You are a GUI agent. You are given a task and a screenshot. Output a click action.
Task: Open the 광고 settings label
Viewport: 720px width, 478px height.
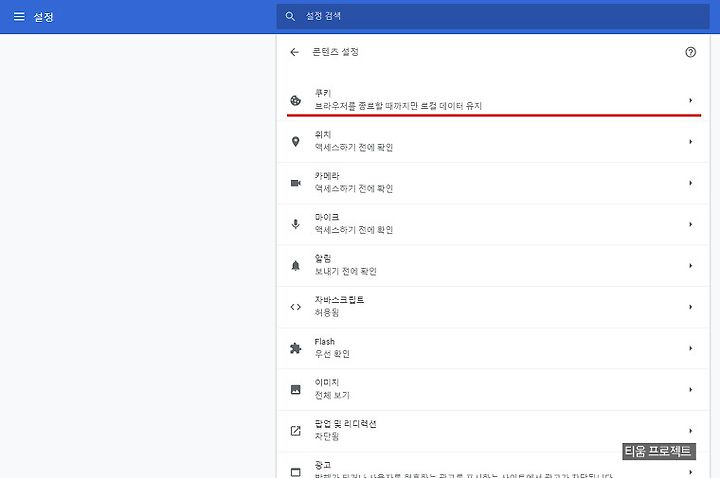(322, 465)
